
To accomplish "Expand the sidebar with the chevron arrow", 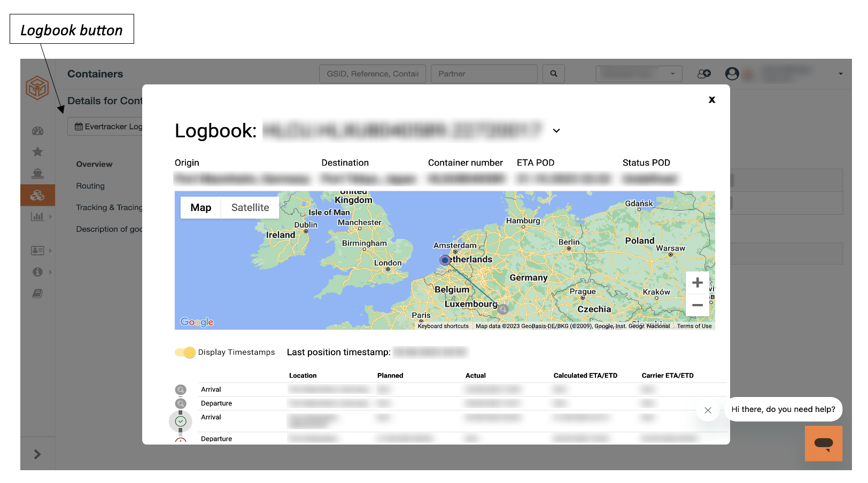I will point(37,454).
